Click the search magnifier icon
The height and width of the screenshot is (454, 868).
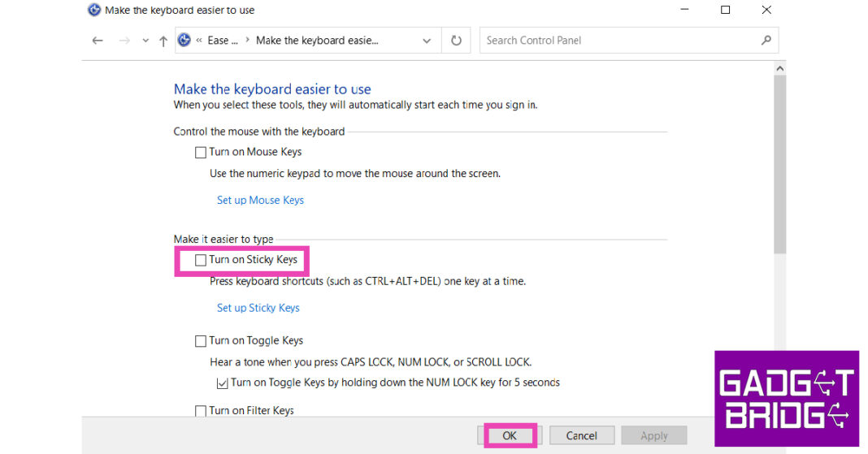(766, 40)
